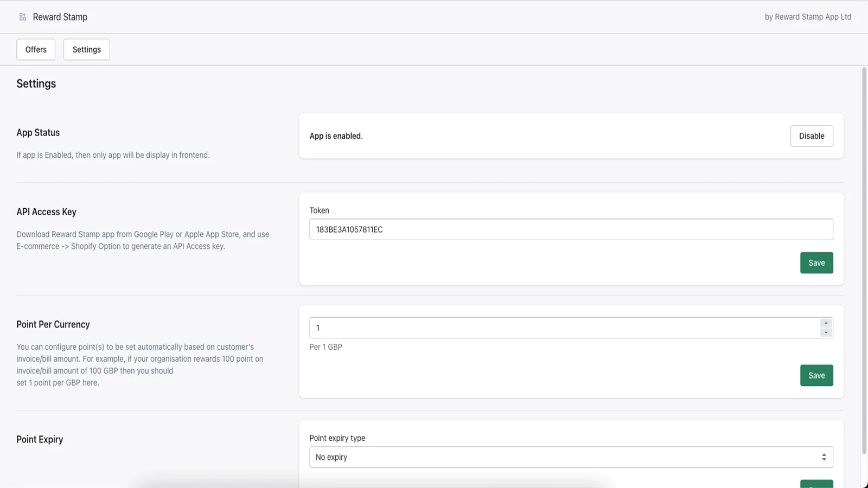Image resolution: width=868 pixels, height=488 pixels.
Task: Disable the app with the Disable button
Action: [812, 136]
